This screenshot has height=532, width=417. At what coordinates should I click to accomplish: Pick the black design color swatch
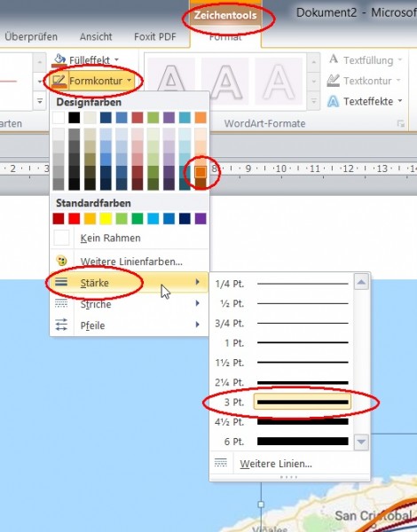tap(75, 117)
